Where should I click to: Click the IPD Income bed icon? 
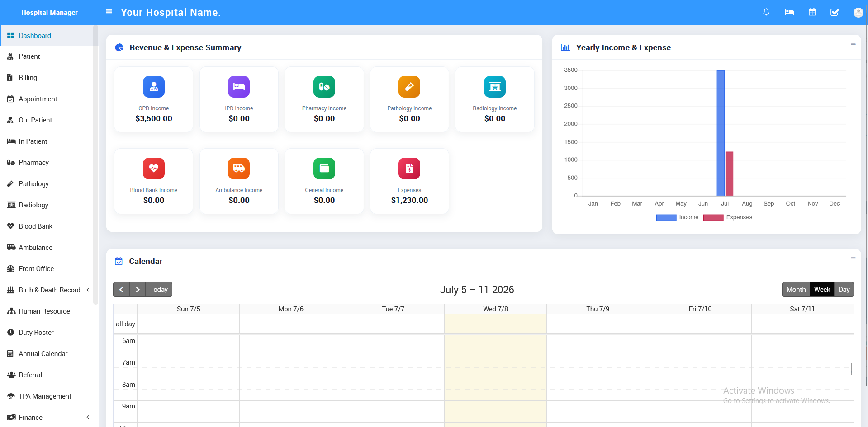[x=239, y=87]
